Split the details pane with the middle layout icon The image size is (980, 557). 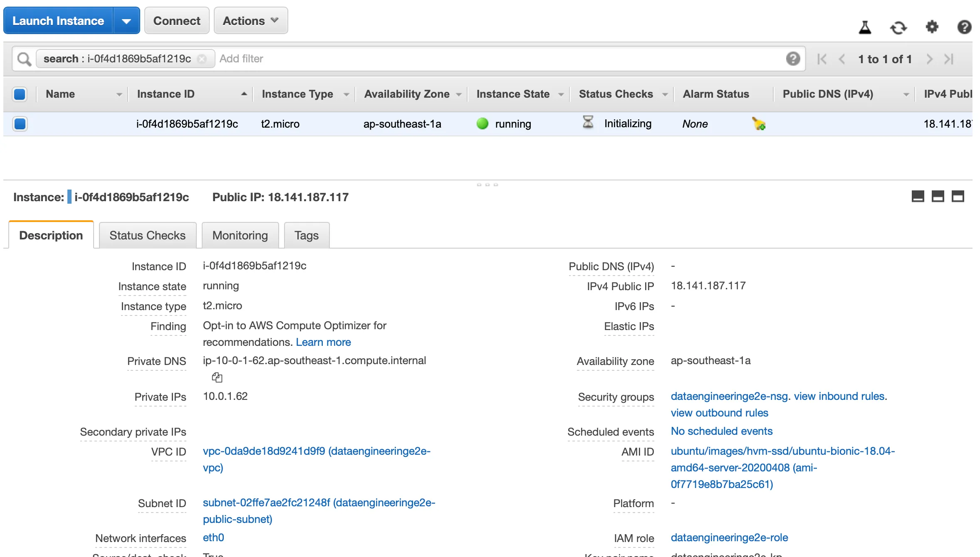click(938, 196)
